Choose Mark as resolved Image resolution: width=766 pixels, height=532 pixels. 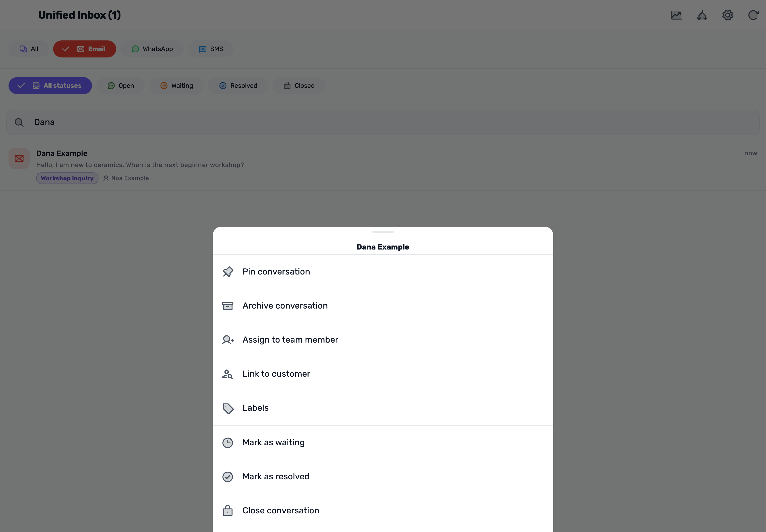pyautogui.click(x=383, y=476)
